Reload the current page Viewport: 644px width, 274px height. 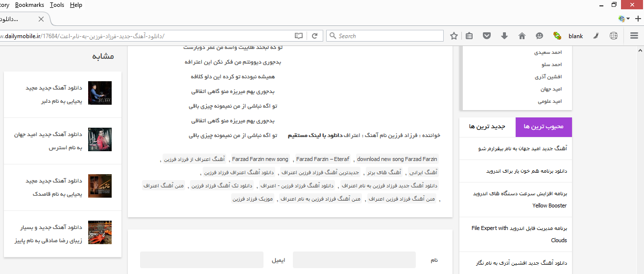(x=315, y=36)
